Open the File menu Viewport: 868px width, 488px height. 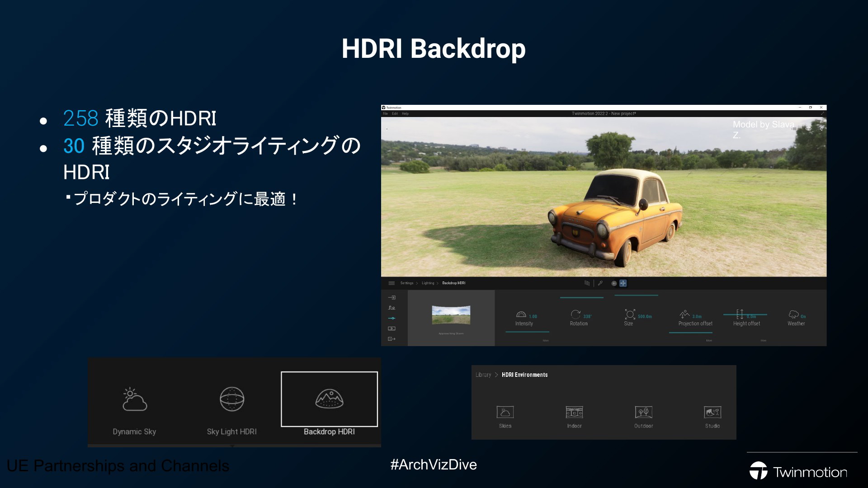coord(386,114)
